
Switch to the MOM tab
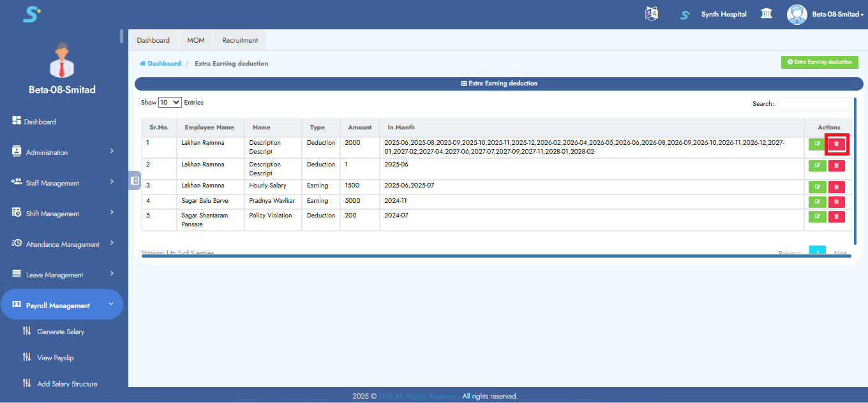point(196,40)
